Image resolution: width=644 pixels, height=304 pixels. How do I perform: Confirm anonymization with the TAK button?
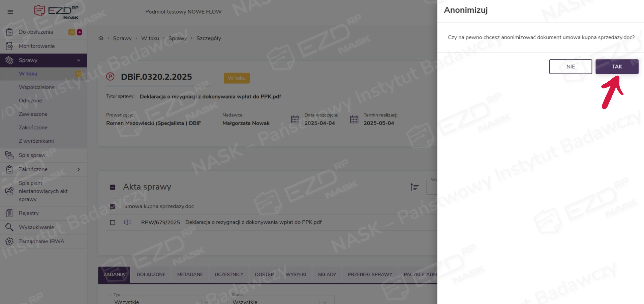tap(616, 66)
